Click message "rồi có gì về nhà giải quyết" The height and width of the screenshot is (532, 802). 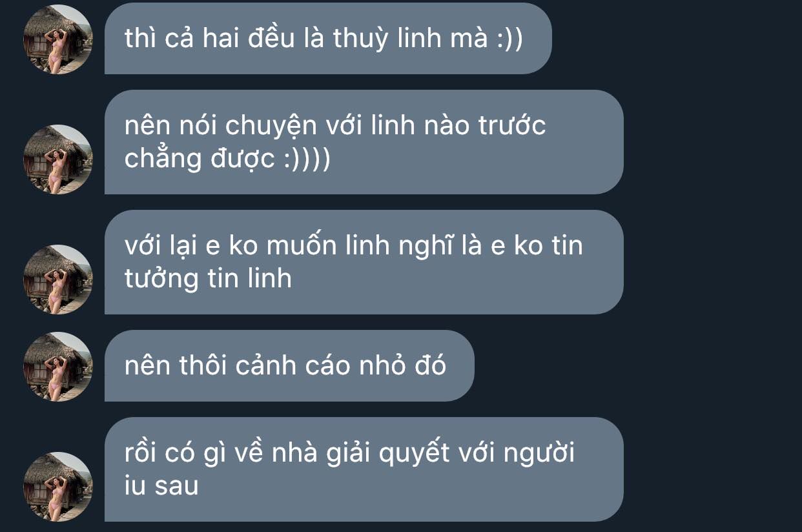click(364, 469)
